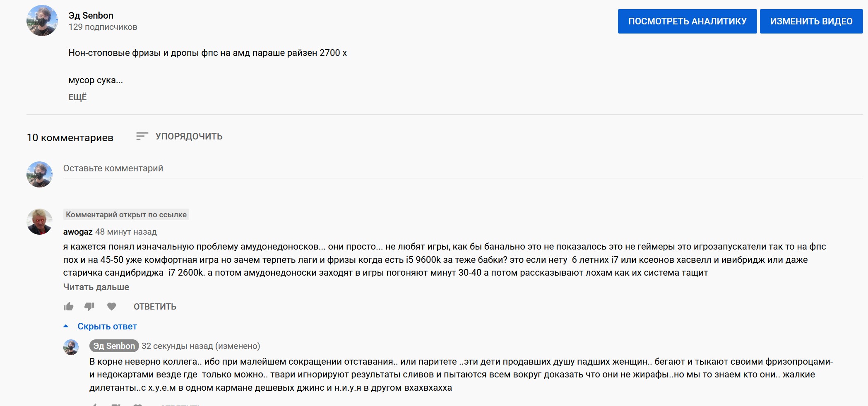
Task: Click your avatar next to the comment box
Action: click(x=39, y=174)
